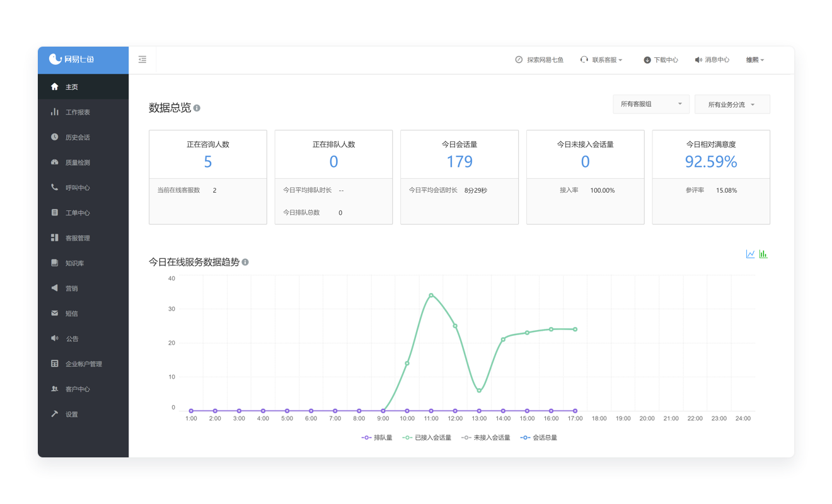This screenshot has height=504, width=832.
Task: Open 下载中心 download icon
Action: (647, 60)
